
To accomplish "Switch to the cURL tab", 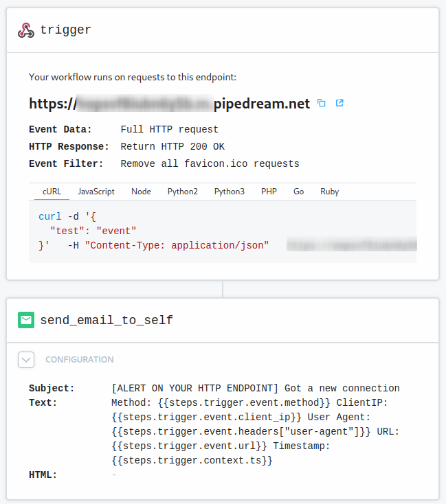I will coord(52,192).
